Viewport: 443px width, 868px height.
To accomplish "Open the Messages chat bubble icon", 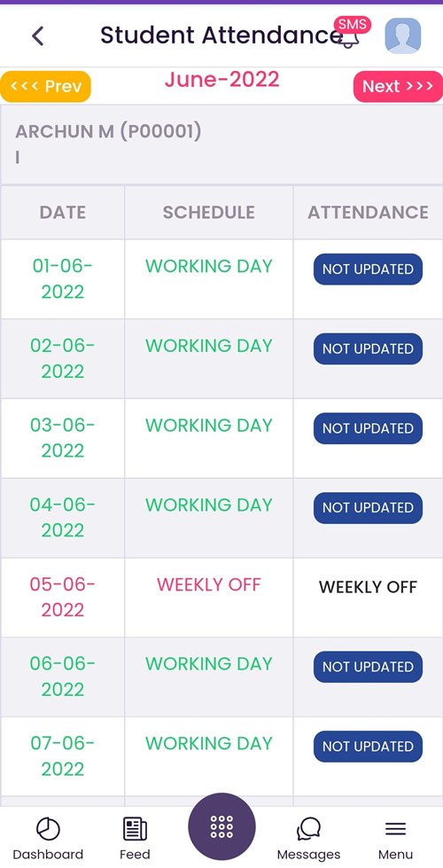I will coord(308,829).
